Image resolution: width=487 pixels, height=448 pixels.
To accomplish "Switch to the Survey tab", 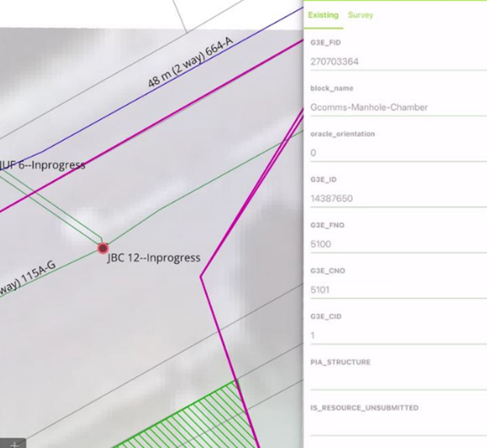I will tap(360, 15).
